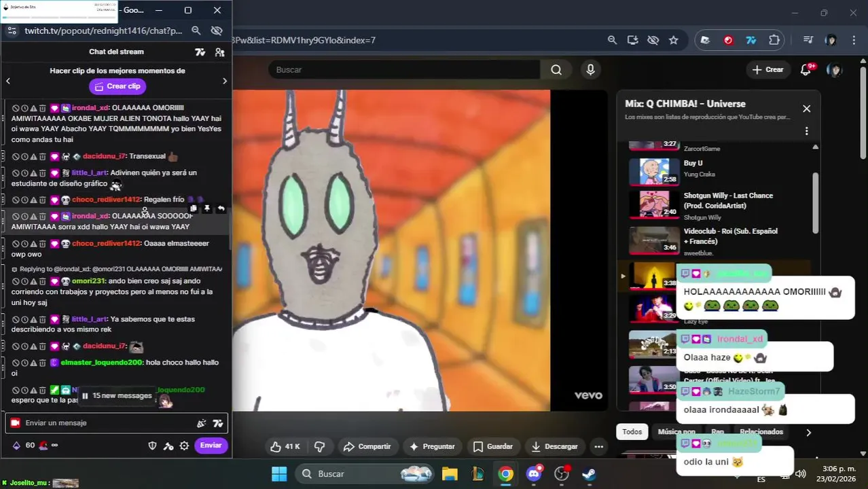Click Preguntar under the video
868x489 pixels.
(x=432, y=447)
